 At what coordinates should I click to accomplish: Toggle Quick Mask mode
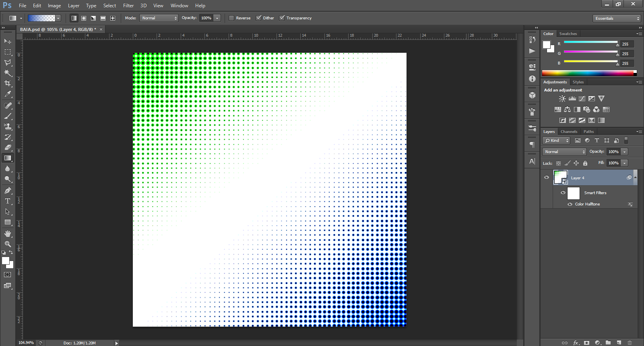(8, 275)
